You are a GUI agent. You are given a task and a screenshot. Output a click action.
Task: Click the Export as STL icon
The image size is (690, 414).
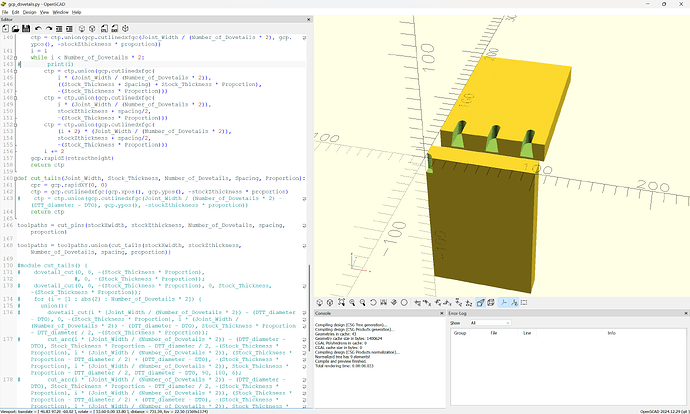tap(104, 29)
